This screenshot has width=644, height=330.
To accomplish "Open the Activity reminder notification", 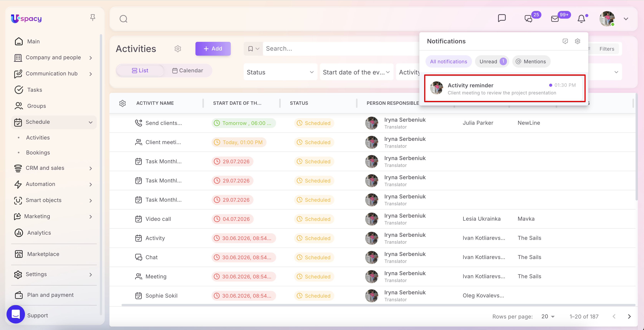I will tap(505, 88).
